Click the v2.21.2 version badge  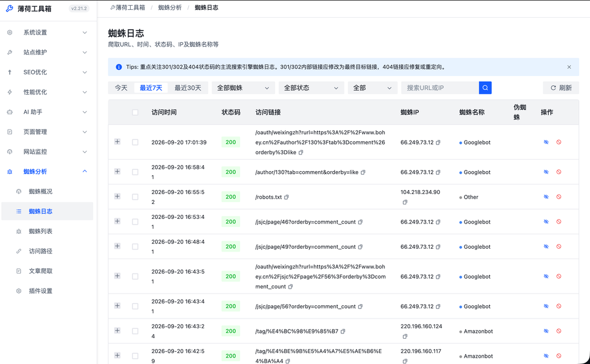pos(79,8)
